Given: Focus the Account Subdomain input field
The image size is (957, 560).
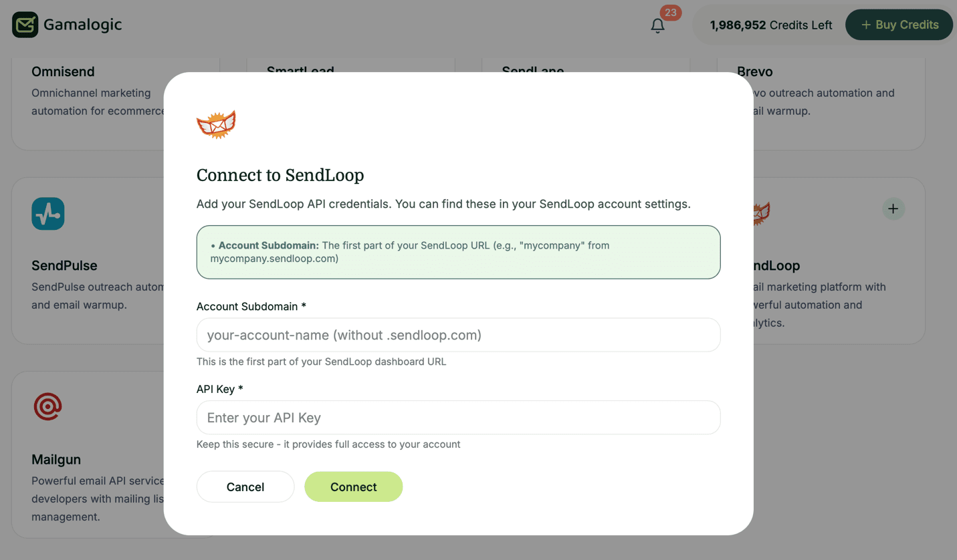Looking at the screenshot, I should (x=458, y=335).
